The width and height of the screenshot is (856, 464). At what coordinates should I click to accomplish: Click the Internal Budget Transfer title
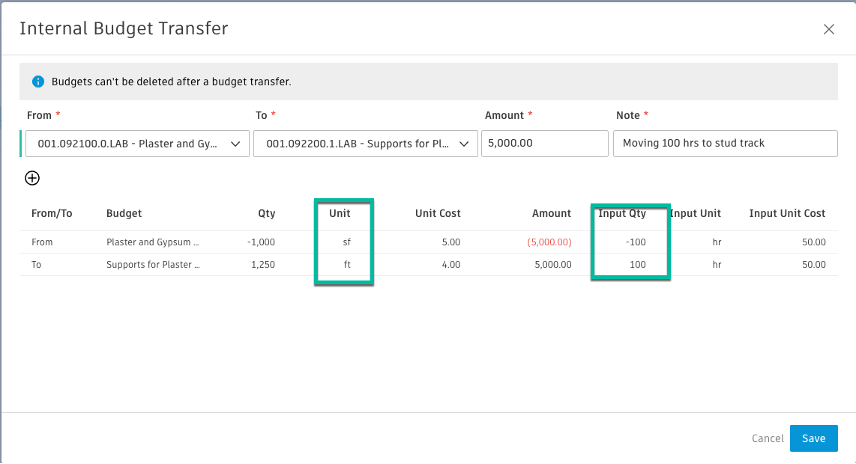coord(124,28)
